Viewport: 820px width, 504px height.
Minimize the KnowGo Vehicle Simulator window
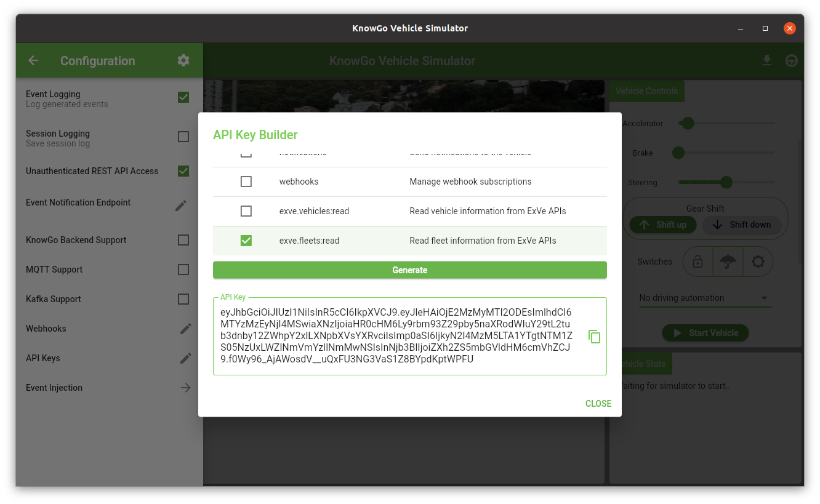coord(741,28)
